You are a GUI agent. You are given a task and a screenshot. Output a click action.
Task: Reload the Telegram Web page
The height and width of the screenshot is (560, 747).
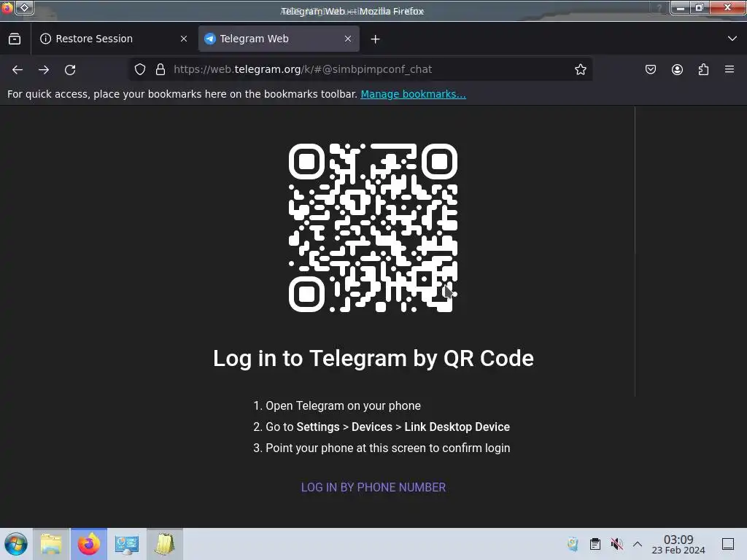[x=70, y=69]
